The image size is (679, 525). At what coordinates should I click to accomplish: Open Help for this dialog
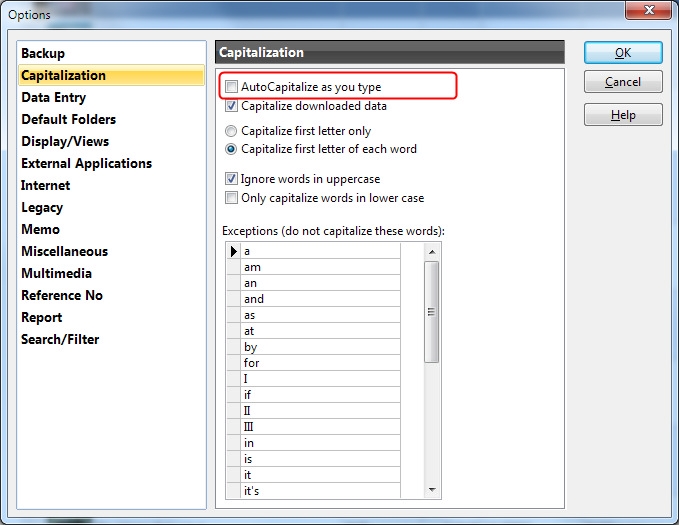623,115
